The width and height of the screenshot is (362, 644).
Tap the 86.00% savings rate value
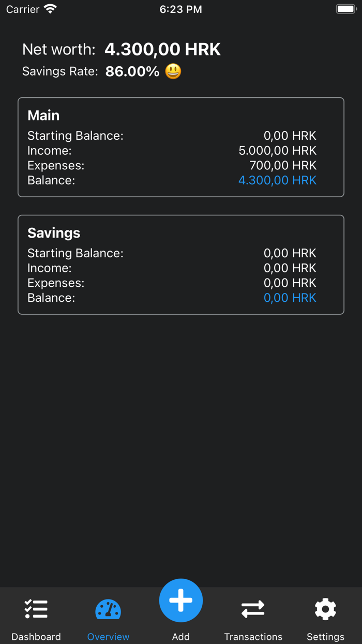pos(132,71)
